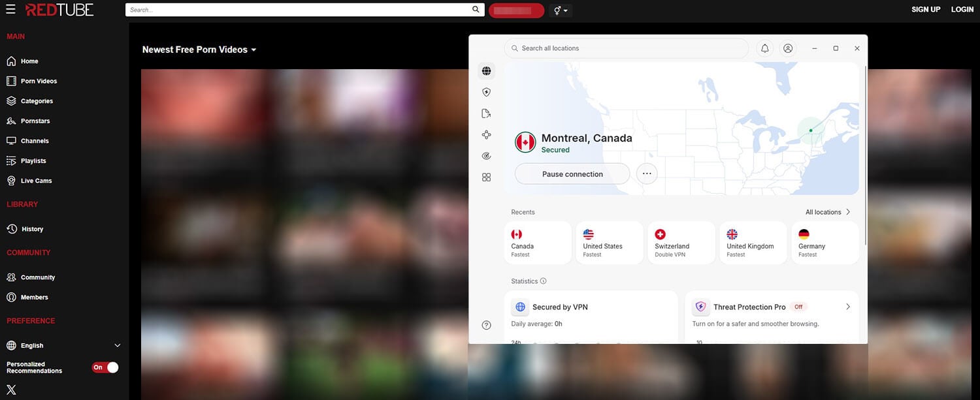Screen dimensions: 980x400
Task: Open the three-dot connection options menu
Action: pyautogui.click(x=647, y=174)
